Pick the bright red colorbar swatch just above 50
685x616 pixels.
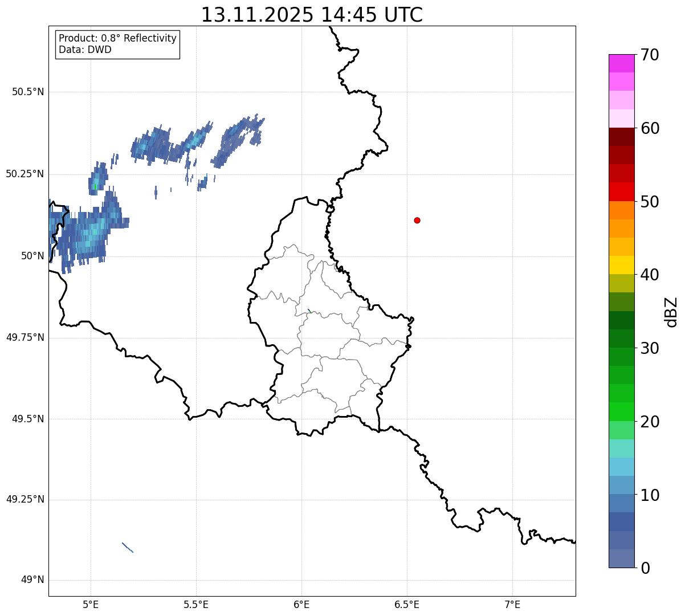pyautogui.click(x=621, y=191)
